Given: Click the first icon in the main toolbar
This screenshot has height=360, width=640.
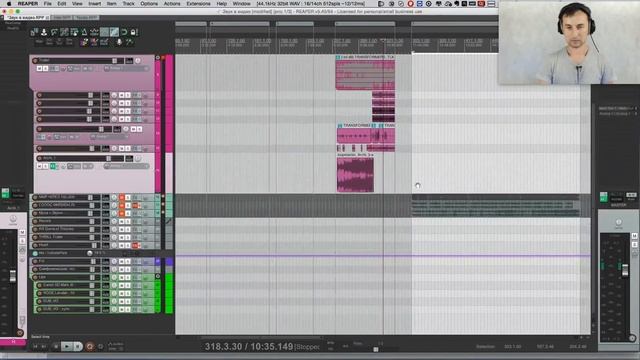Looking at the screenshot, I should [x=34, y=32].
